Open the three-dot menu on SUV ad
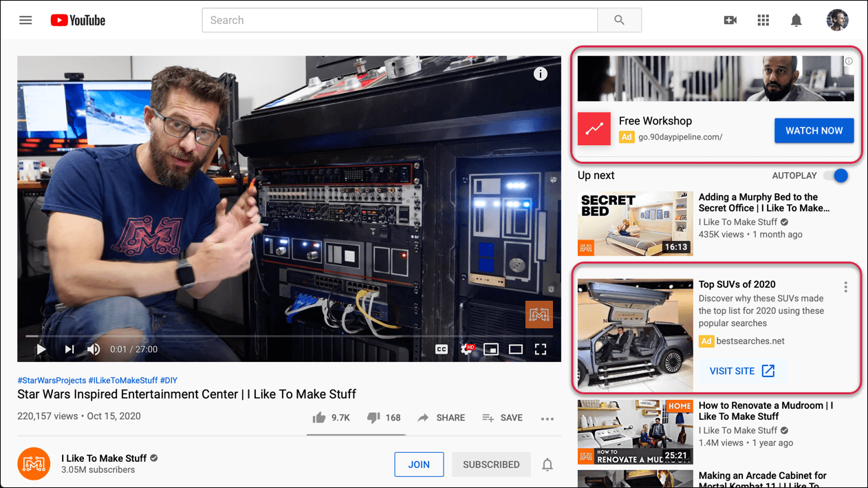 point(845,287)
